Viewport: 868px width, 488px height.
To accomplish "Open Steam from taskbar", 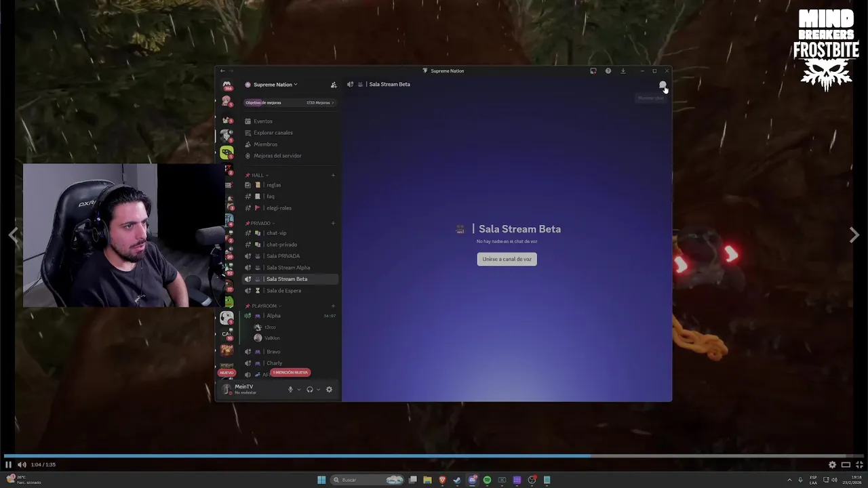I will coord(457,480).
